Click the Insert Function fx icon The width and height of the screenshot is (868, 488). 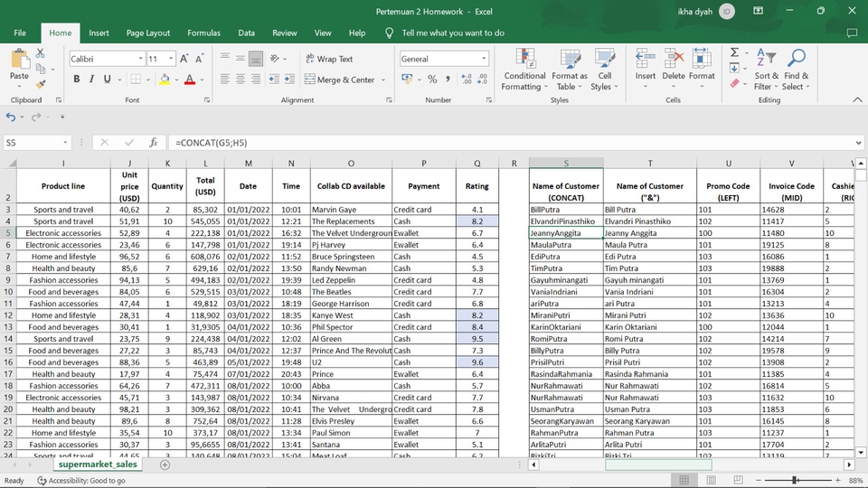(x=154, y=143)
